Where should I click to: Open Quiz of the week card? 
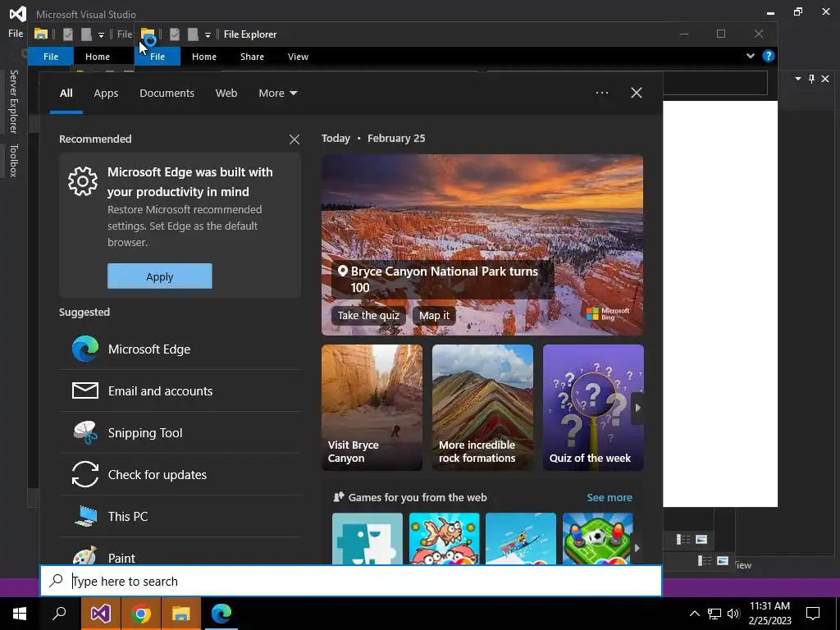point(593,408)
